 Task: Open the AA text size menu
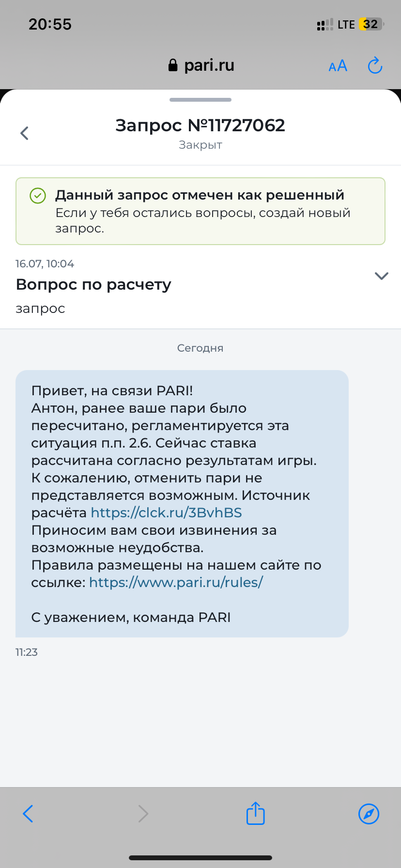pyautogui.click(x=338, y=66)
